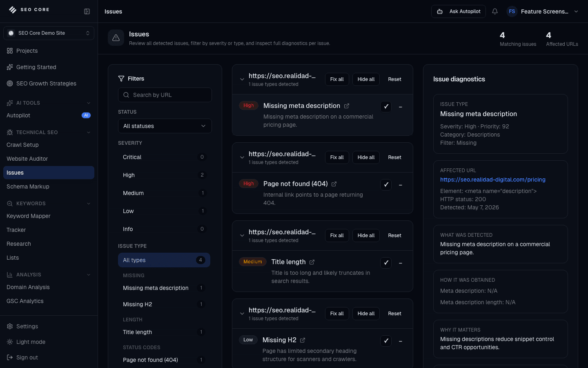Click the Search by URL field
Viewport: 588px width, 368px height.
tap(165, 95)
